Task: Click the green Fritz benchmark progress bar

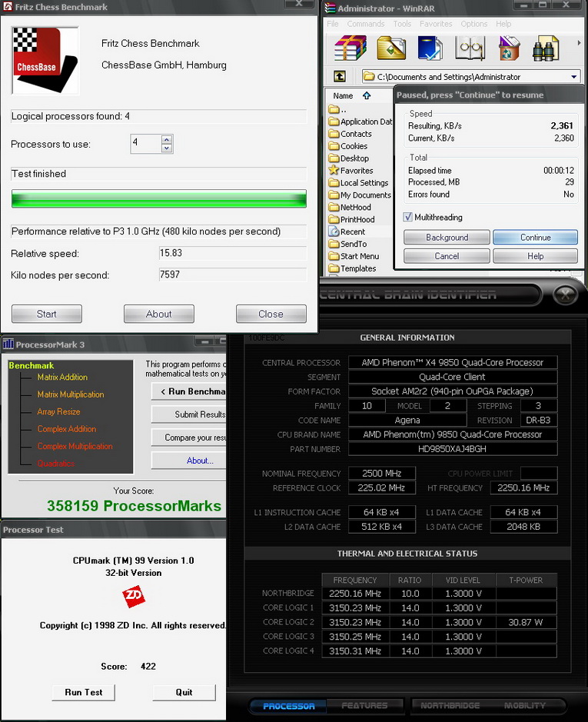Action: 159,199
